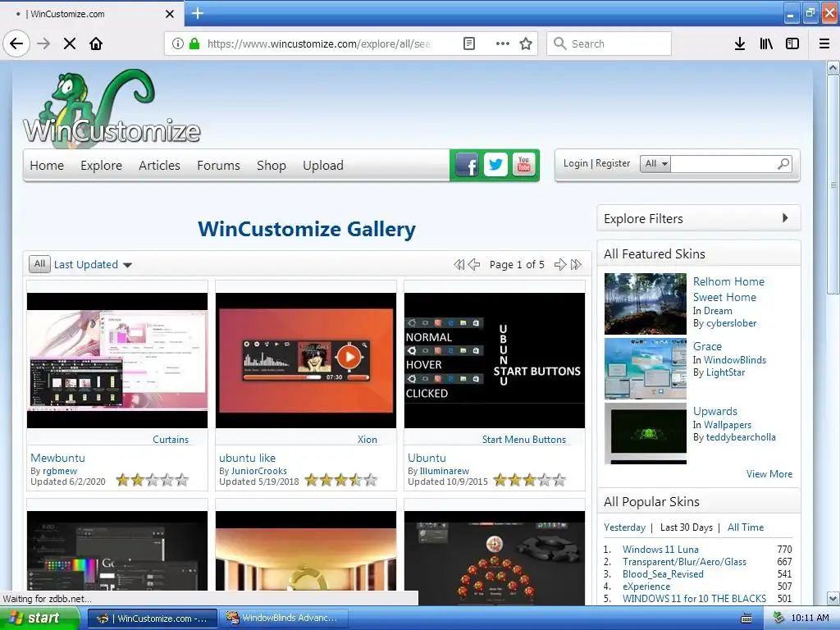The image size is (840, 630).
Task: Open page actions three-dot menu
Action: point(503,43)
